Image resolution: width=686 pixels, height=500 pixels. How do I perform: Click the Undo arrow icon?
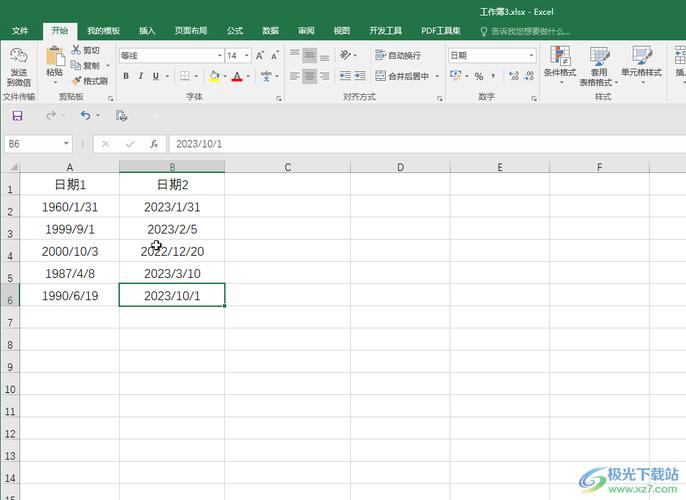85,116
